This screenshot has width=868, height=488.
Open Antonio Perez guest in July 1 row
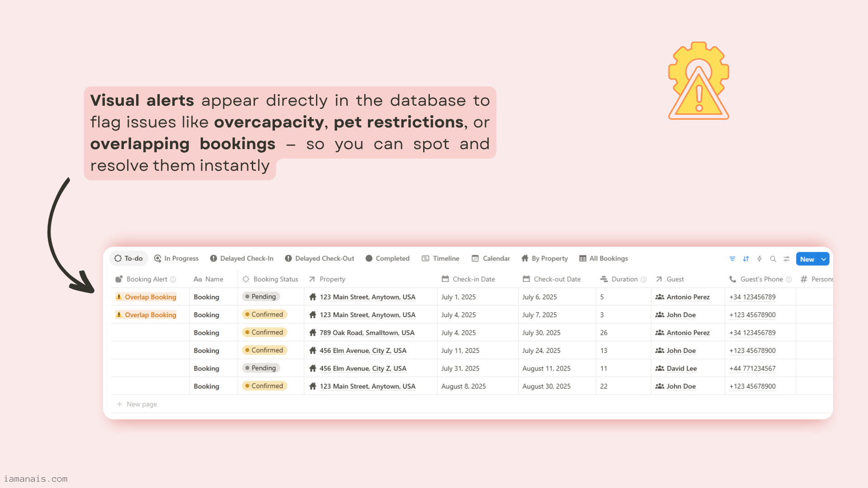point(688,297)
